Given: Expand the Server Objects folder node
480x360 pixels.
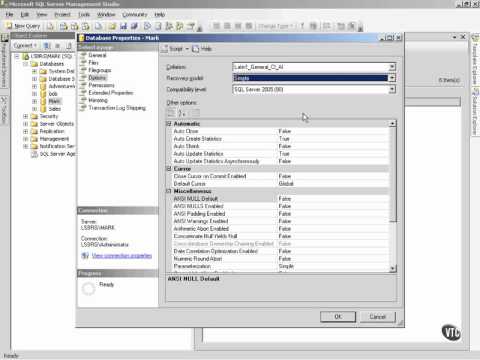Looking at the screenshot, I should 26,124.
